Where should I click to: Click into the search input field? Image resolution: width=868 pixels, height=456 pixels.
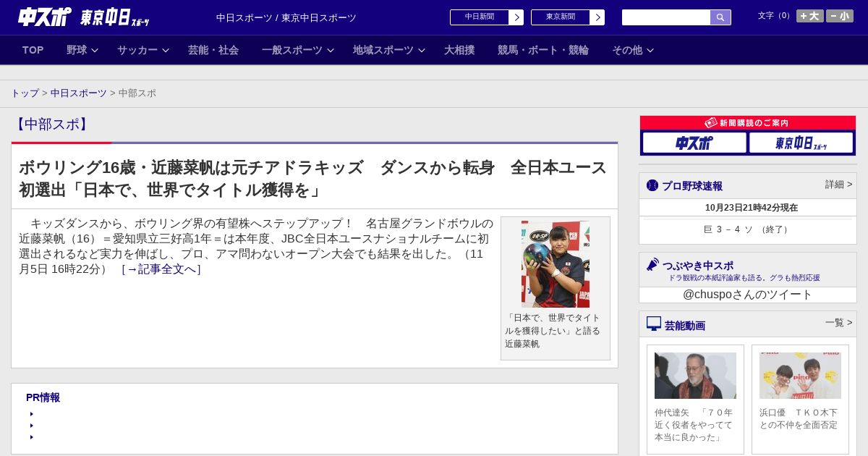tap(666, 17)
